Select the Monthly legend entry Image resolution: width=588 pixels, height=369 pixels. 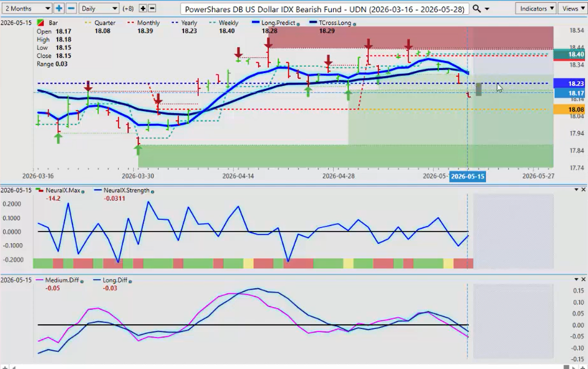coord(148,23)
